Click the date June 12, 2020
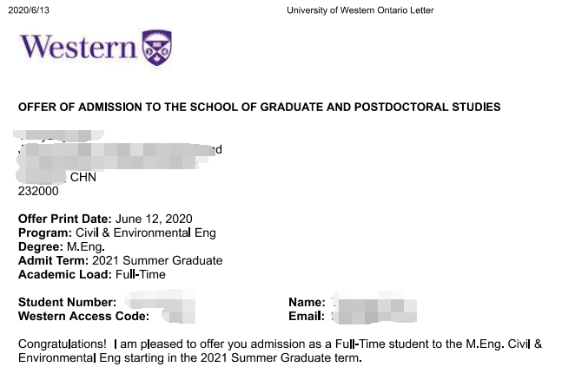Image resolution: width=588 pixels, height=367 pixels. click(x=154, y=219)
